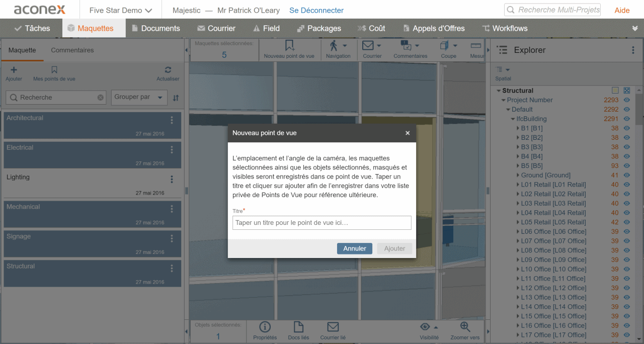
Task: Hide the Ground [Ground] level
Action: (627, 176)
